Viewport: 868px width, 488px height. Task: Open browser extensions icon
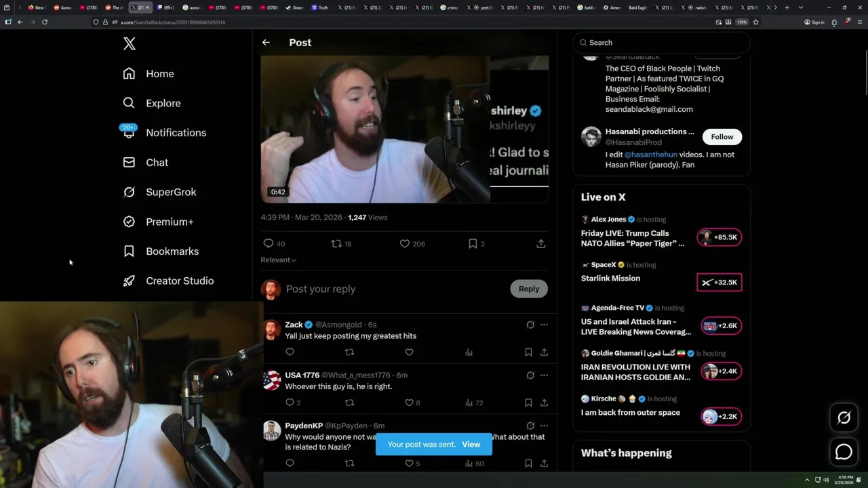point(834,22)
